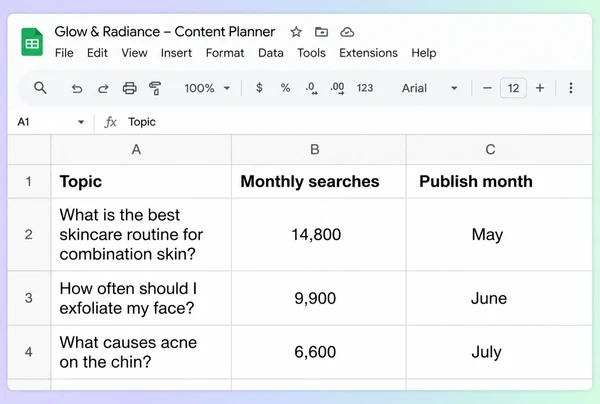Decrease font size with minus button
The image size is (600, 404).
pyautogui.click(x=487, y=88)
